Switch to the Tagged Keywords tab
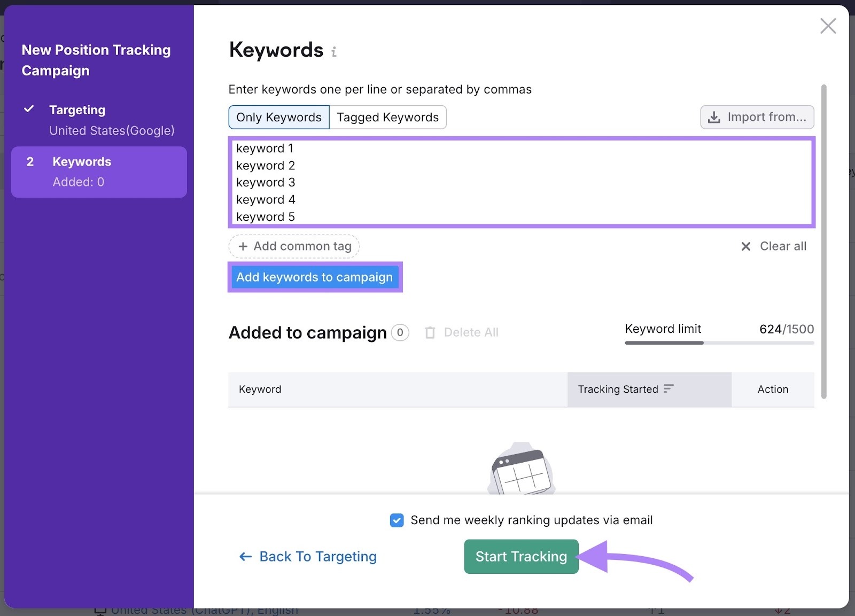 [x=388, y=117]
